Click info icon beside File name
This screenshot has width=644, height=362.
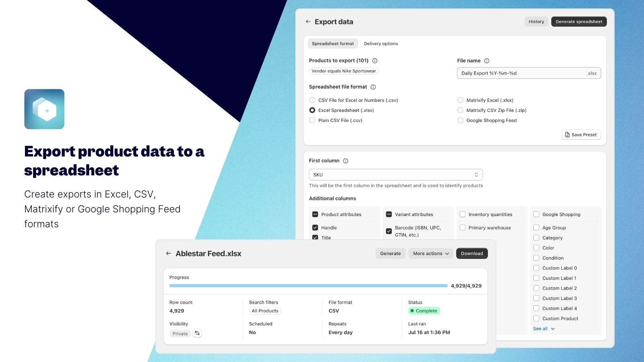tap(487, 61)
